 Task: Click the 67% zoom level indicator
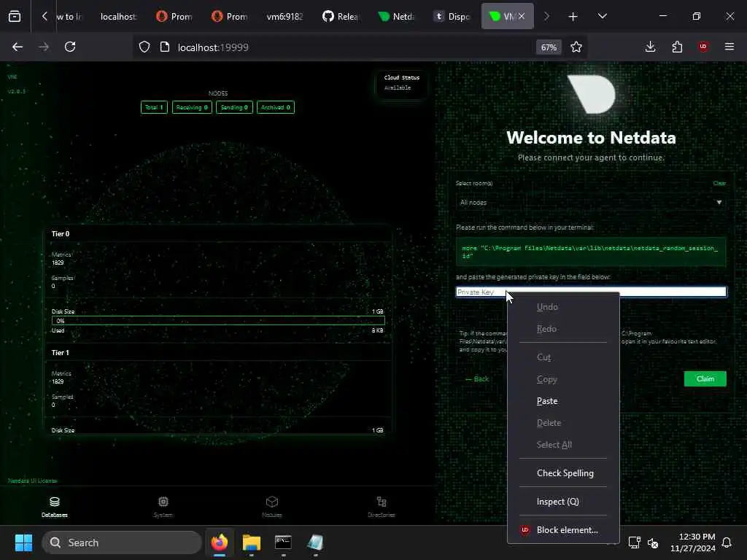coord(549,47)
